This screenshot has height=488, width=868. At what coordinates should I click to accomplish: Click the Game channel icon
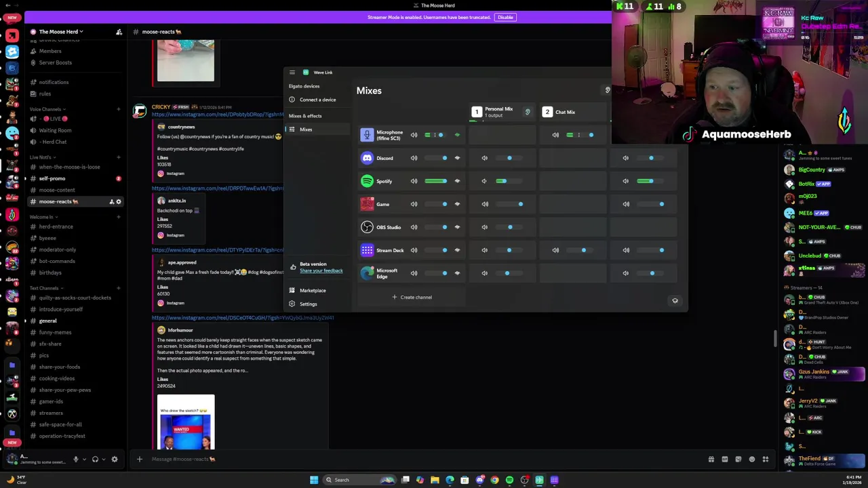point(367,204)
